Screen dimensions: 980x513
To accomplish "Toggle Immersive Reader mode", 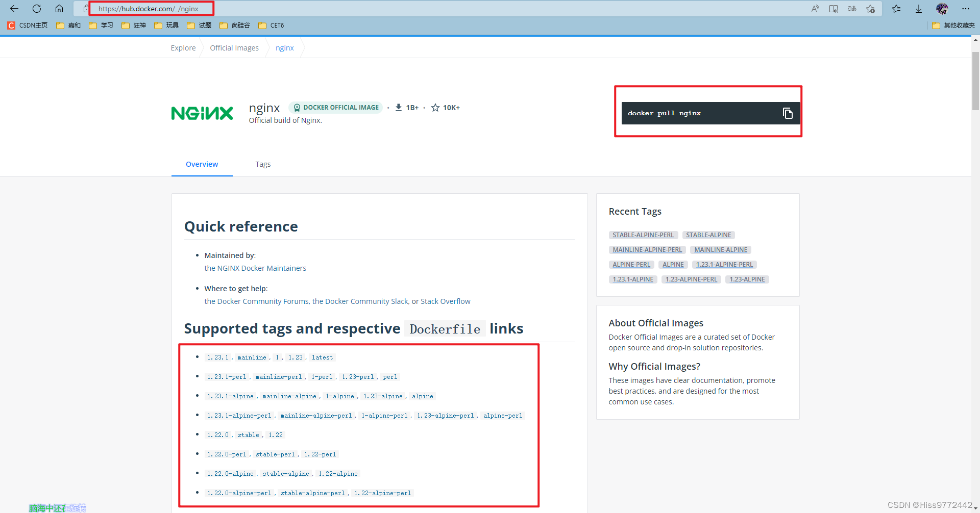I will (x=834, y=9).
